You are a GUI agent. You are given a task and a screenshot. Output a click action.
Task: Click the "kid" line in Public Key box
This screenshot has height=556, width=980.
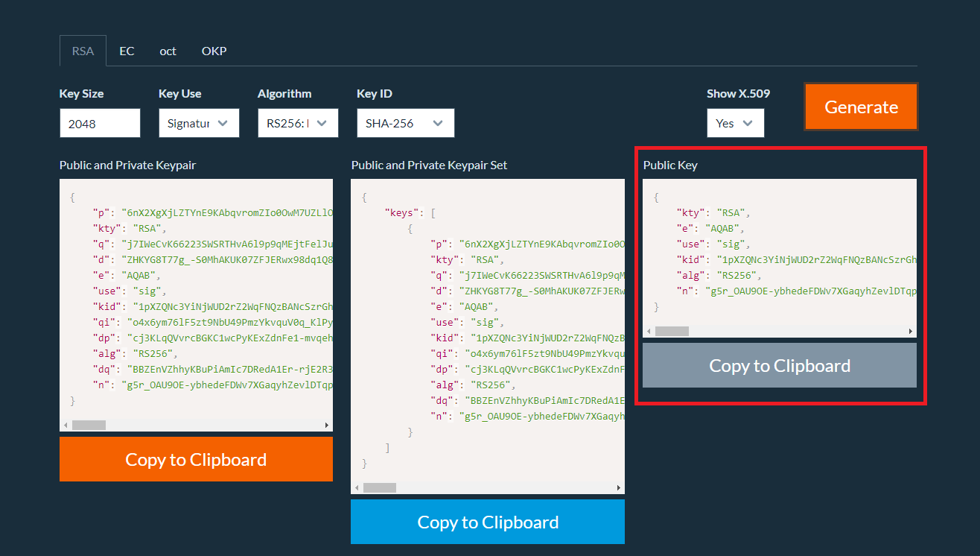(796, 260)
